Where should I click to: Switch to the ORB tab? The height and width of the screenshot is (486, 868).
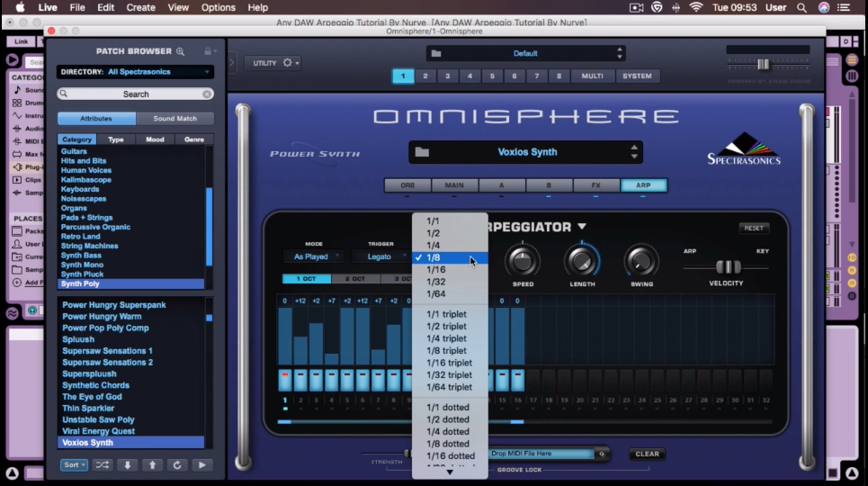pyautogui.click(x=407, y=185)
